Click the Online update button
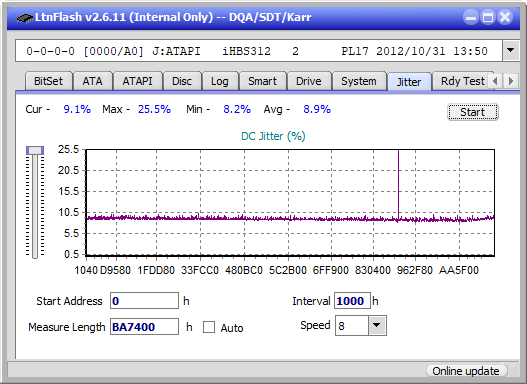 466,371
